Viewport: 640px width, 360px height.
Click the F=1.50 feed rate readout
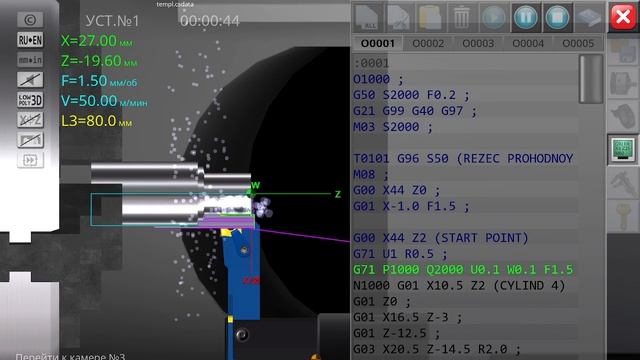pos(99,81)
